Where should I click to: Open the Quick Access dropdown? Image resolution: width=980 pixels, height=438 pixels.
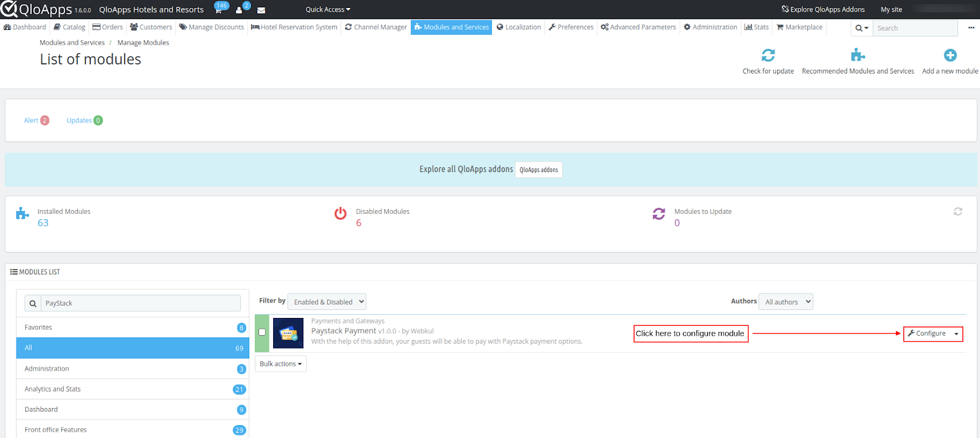[x=328, y=9]
